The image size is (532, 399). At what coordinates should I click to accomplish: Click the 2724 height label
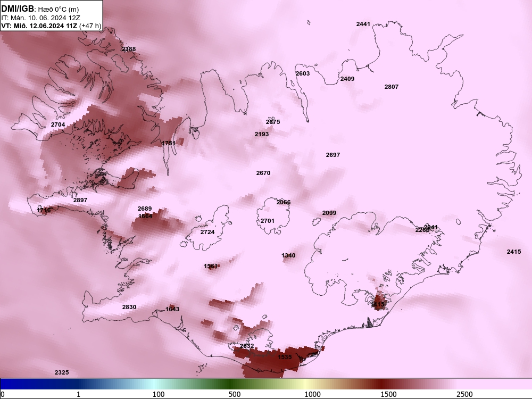pos(207,232)
